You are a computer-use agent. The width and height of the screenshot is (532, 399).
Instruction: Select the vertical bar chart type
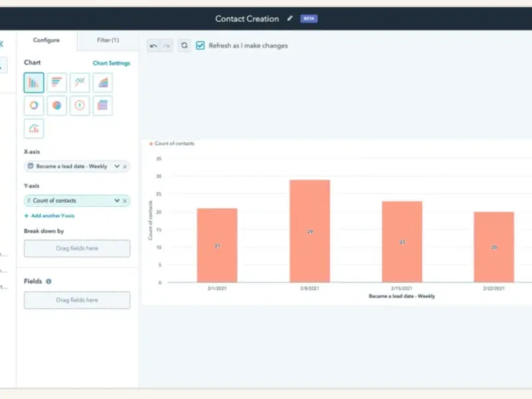tap(34, 82)
